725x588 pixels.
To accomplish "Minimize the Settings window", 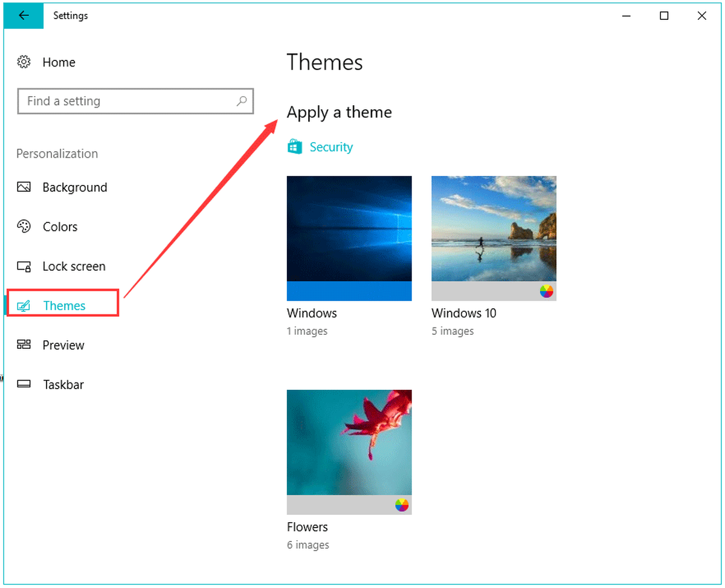I will point(627,16).
